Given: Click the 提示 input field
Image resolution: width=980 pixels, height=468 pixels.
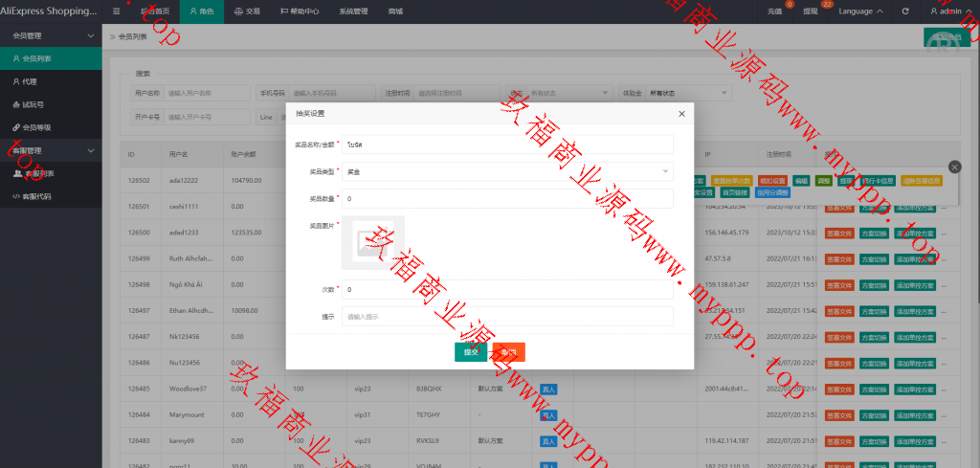Looking at the screenshot, I should click(x=507, y=317).
